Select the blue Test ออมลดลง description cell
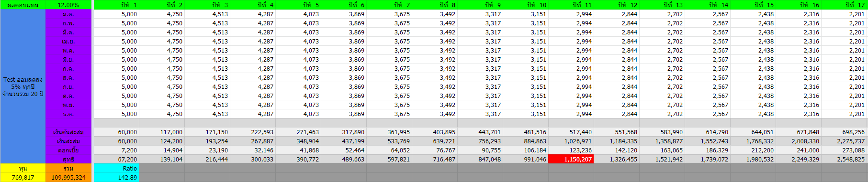 (x=23, y=86)
